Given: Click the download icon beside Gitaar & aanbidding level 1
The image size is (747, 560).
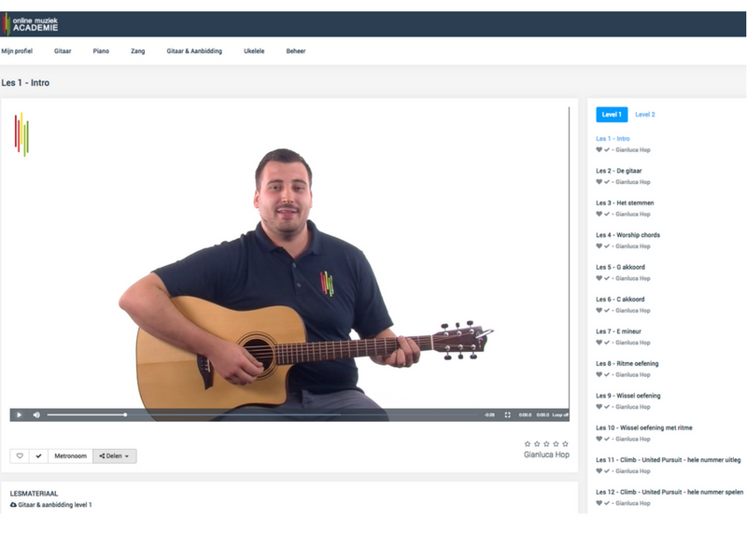Looking at the screenshot, I should (x=13, y=504).
